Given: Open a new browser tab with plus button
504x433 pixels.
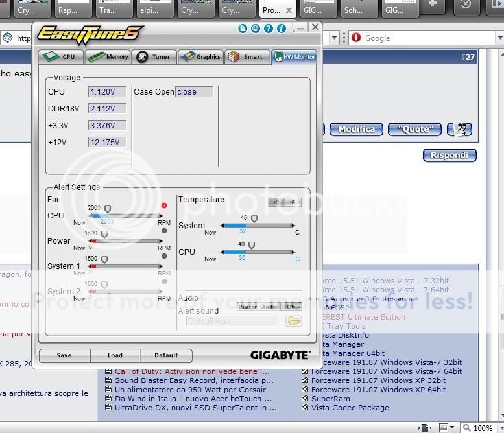Looking at the screenshot, I should tap(433, 5).
